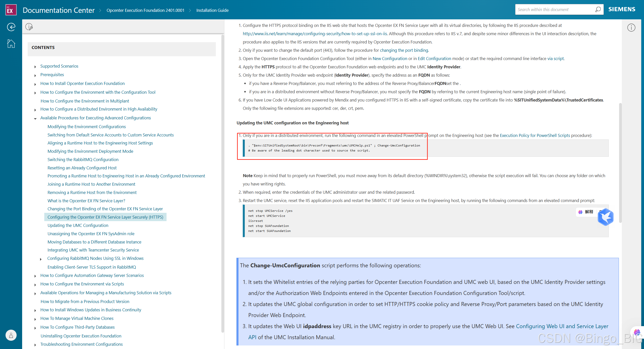The width and height of the screenshot is (644, 349).
Task: Open Configuring Web UI and Service Layer link
Action: 562,326
